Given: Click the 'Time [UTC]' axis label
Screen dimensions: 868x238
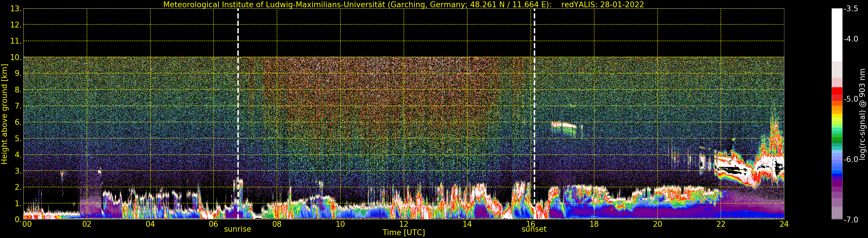Looking at the screenshot, I should (404, 233).
